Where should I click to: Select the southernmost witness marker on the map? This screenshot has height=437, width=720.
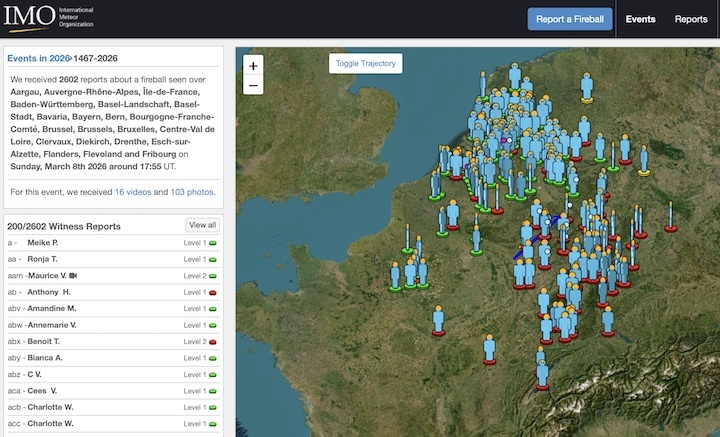tap(542, 374)
